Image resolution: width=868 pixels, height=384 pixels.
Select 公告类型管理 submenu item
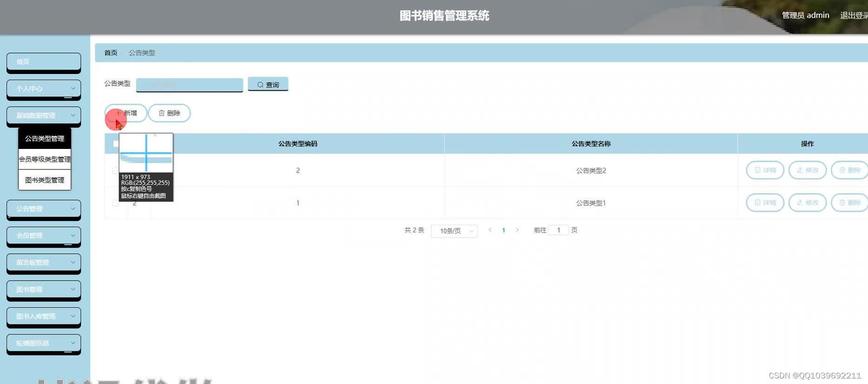[x=45, y=139]
